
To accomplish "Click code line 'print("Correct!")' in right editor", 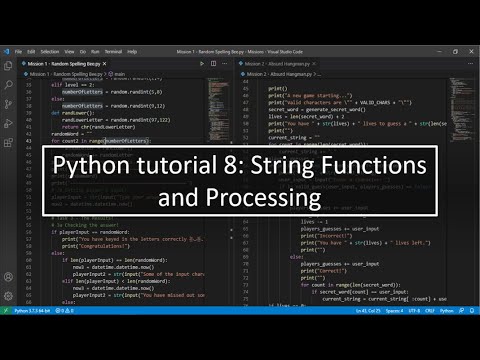I will (x=323, y=271).
